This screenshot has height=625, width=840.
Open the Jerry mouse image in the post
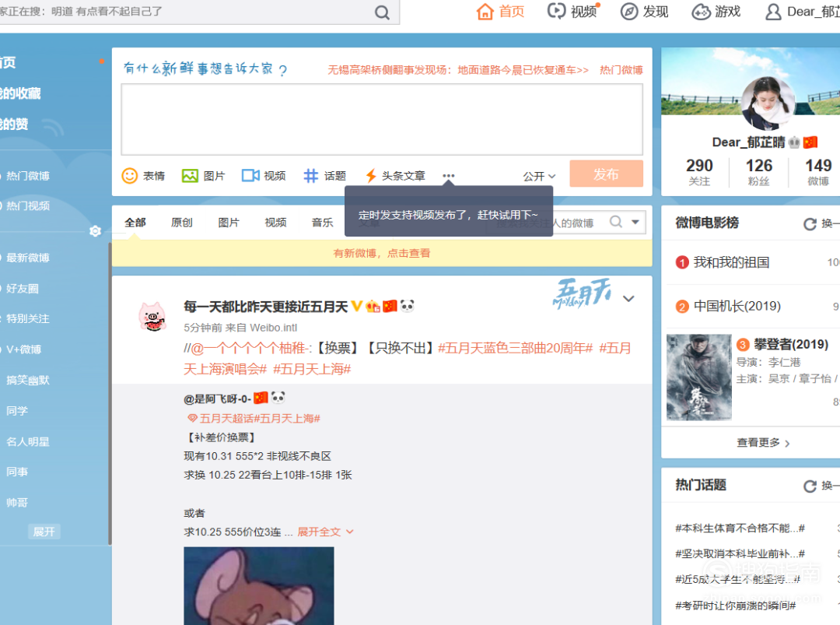[x=259, y=586]
